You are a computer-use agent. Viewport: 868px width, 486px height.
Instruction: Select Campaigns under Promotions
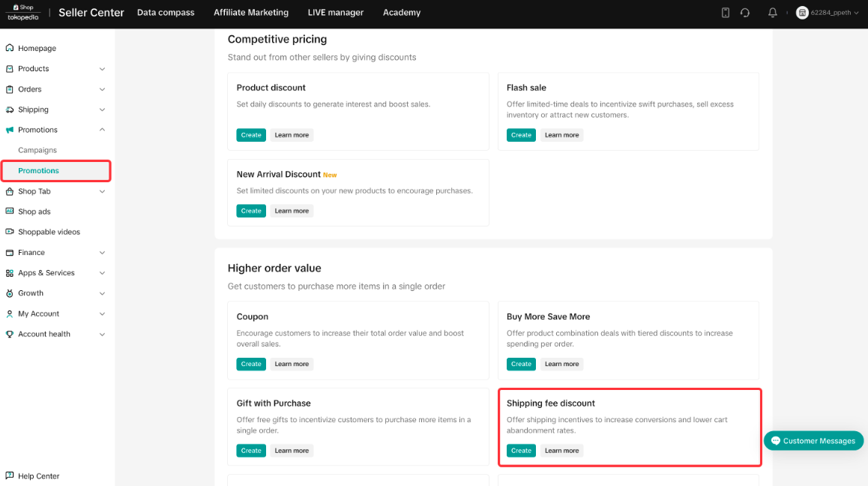coord(37,150)
